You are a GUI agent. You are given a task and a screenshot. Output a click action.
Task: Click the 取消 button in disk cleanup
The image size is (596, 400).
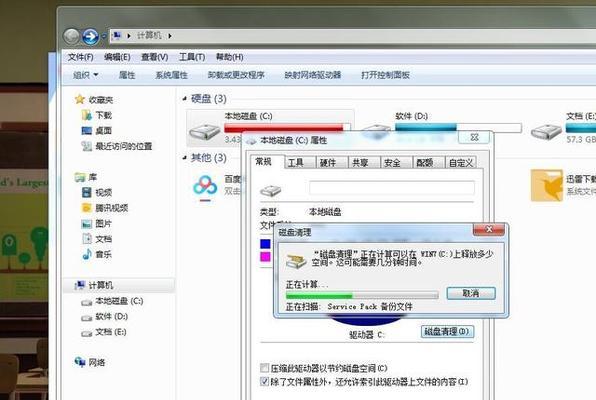click(x=471, y=293)
